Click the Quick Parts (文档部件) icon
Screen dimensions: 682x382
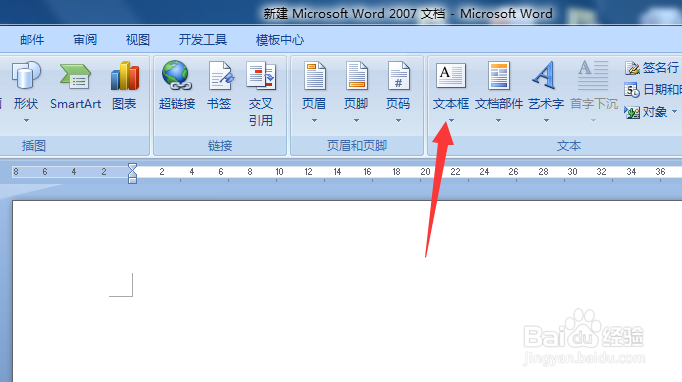click(x=498, y=76)
